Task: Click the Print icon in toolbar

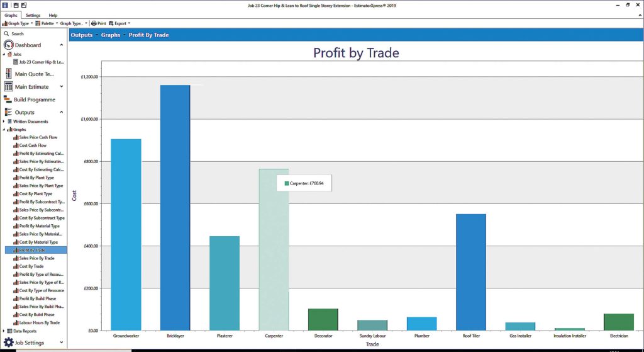Action: coord(94,23)
